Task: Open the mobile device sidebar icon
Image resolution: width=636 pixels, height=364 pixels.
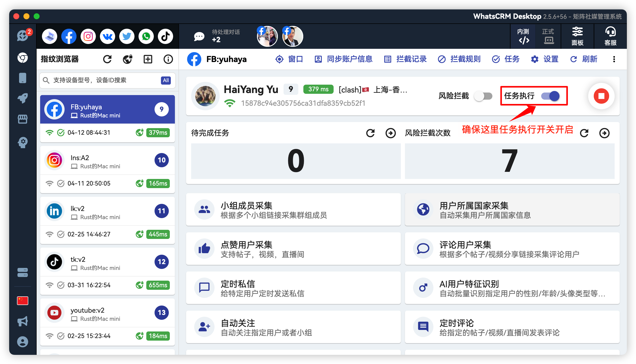Action: click(x=23, y=78)
